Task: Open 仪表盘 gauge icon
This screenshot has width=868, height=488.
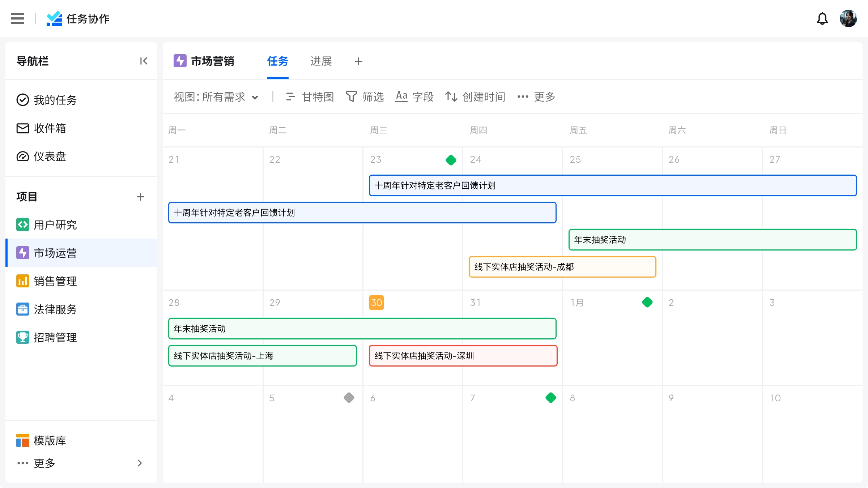Action: (23, 156)
